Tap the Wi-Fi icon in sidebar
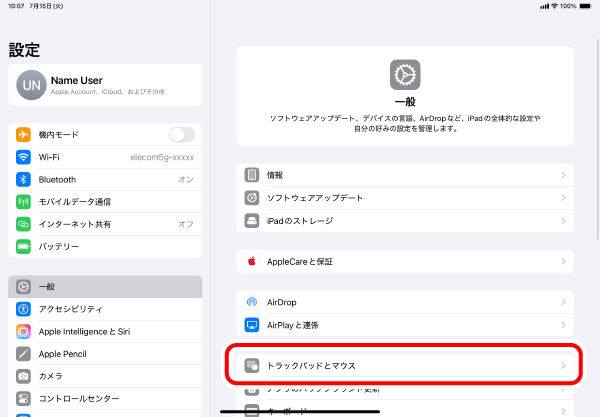 point(24,157)
